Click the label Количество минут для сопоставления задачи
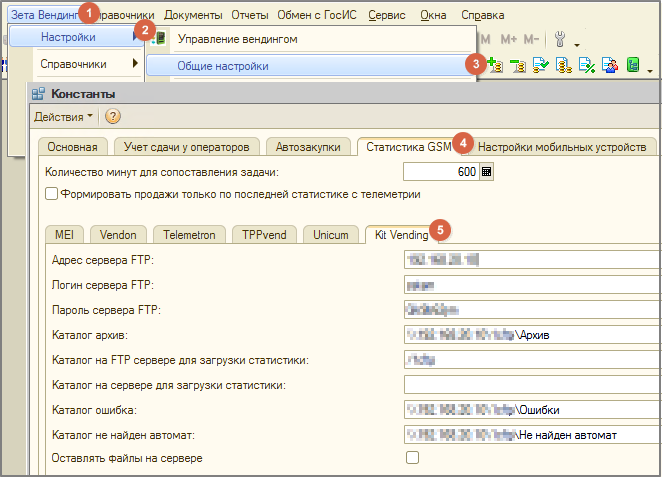The width and height of the screenshot is (662, 477). click(x=162, y=172)
